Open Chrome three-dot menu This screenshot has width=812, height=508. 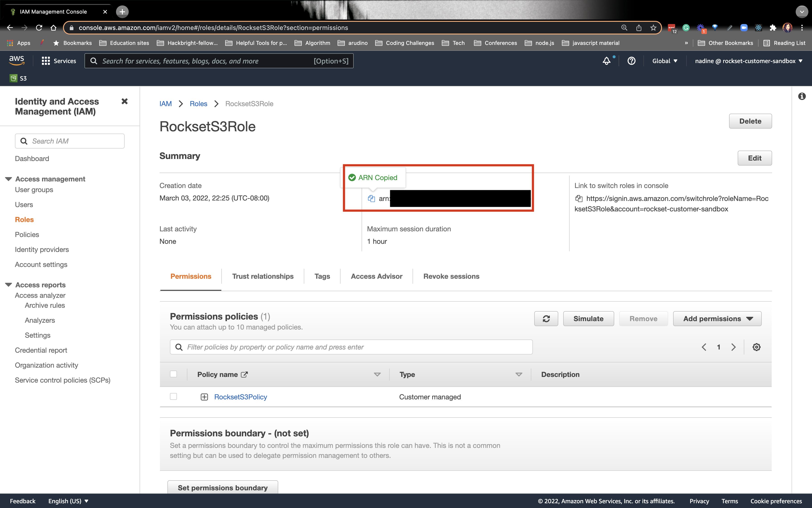point(802,27)
